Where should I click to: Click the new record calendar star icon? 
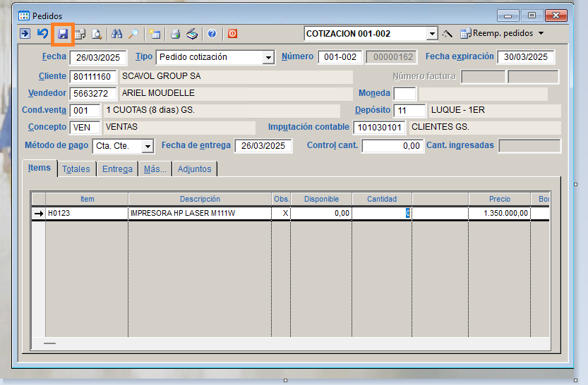(155, 34)
